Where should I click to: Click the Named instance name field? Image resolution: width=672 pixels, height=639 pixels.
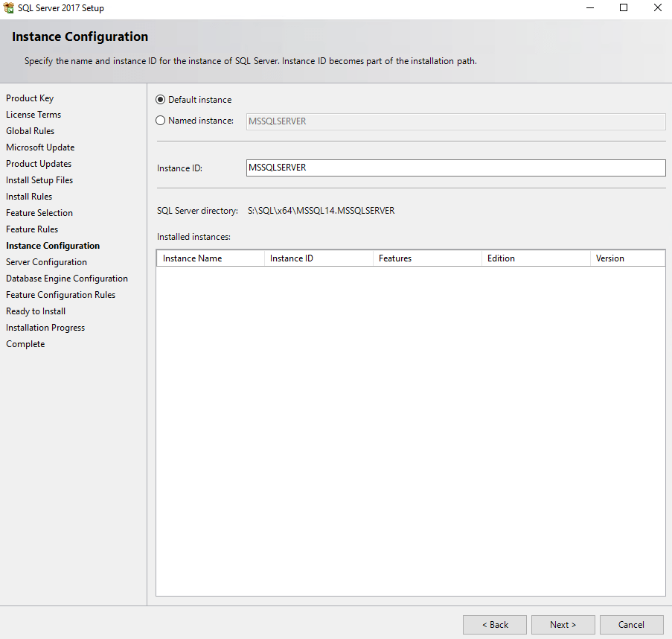point(455,121)
